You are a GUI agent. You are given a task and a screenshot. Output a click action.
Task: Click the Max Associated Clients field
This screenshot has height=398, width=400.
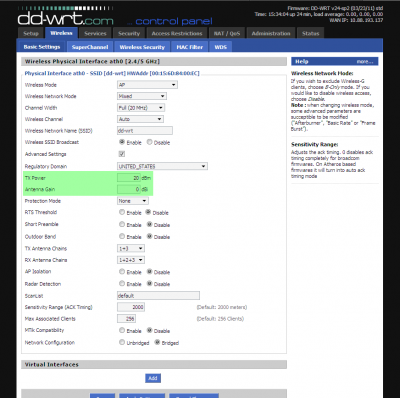(126, 319)
